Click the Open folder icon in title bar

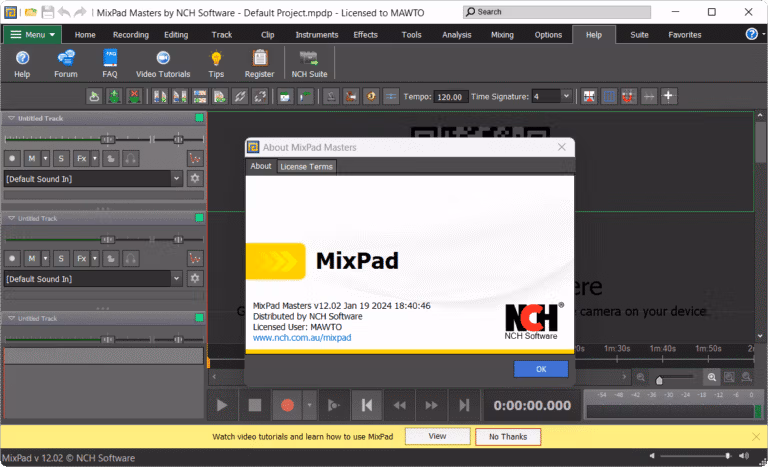30,12
